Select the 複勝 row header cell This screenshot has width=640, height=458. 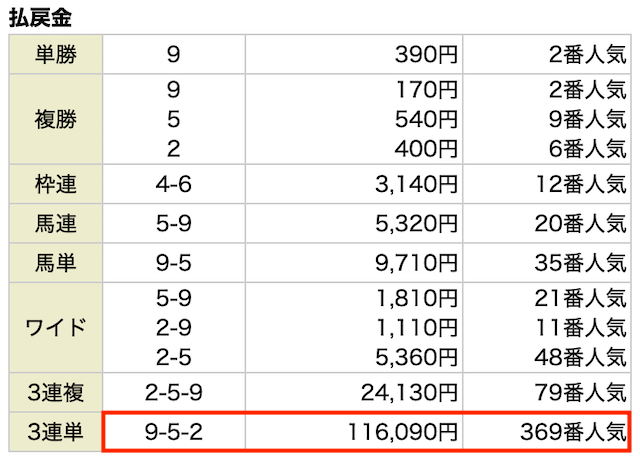[x=56, y=119]
